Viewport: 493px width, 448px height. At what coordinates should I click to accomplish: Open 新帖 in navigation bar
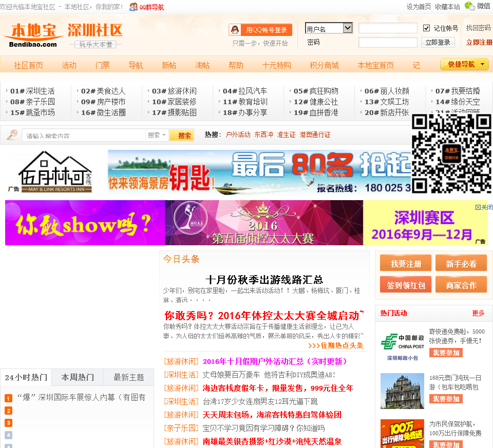click(169, 65)
